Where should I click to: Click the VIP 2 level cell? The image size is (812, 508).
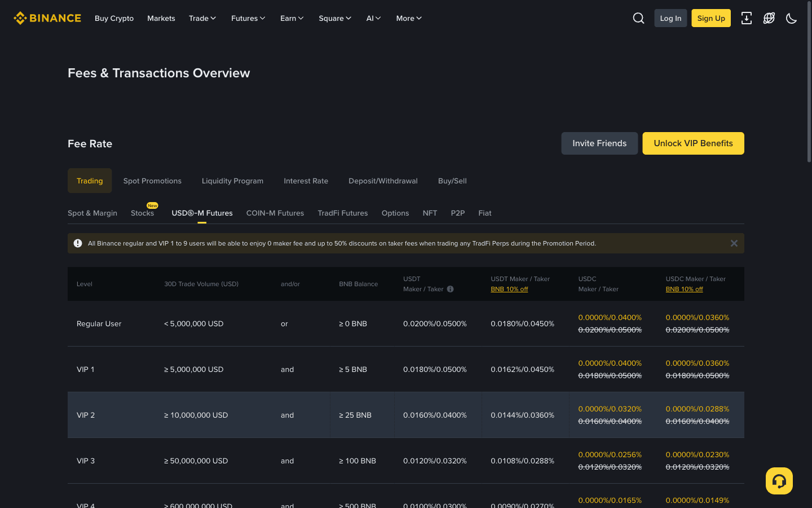(x=86, y=415)
